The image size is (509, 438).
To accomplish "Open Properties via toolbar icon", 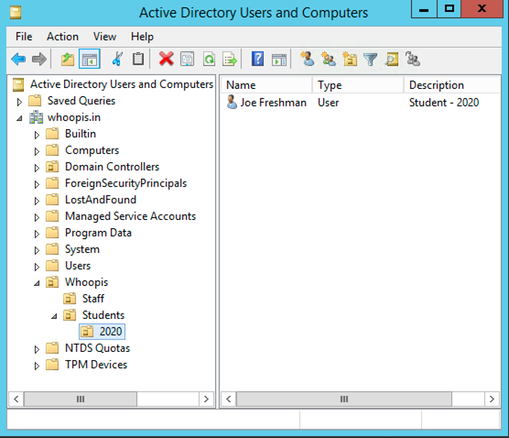I will pyautogui.click(x=187, y=59).
